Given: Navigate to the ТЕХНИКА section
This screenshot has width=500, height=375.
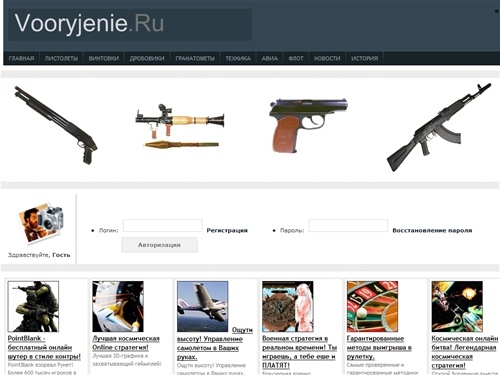Looking at the screenshot, I should pos(238,58).
